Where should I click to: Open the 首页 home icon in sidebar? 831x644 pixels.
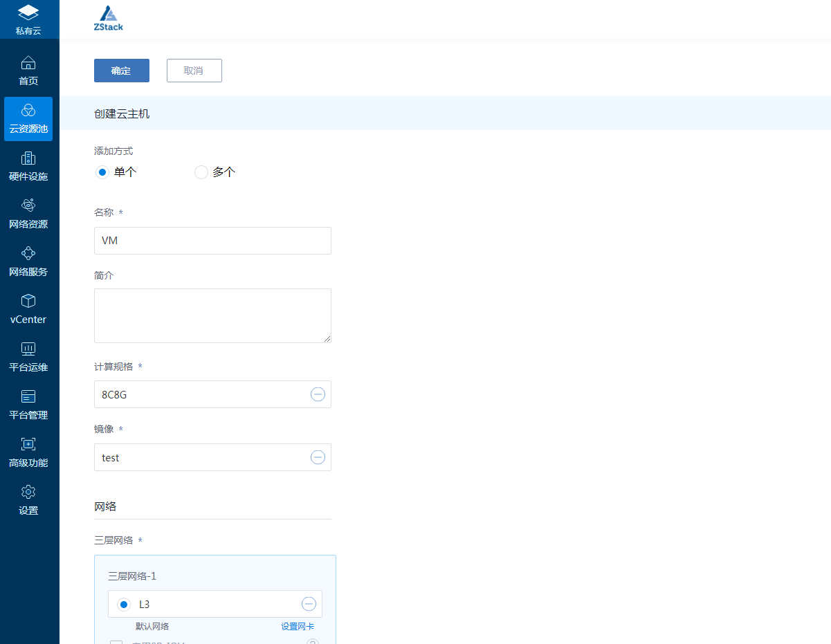(x=28, y=69)
